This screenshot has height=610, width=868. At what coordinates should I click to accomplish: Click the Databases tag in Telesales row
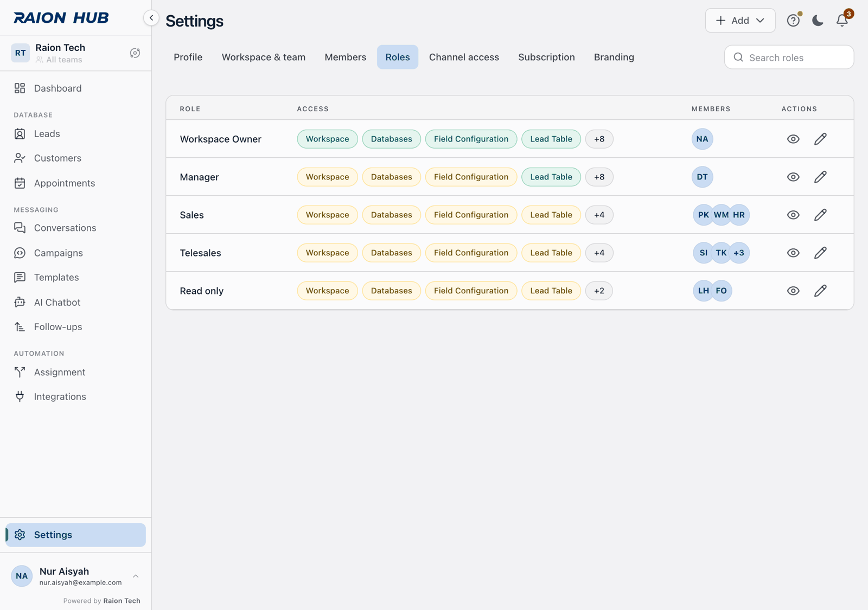[391, 253]
